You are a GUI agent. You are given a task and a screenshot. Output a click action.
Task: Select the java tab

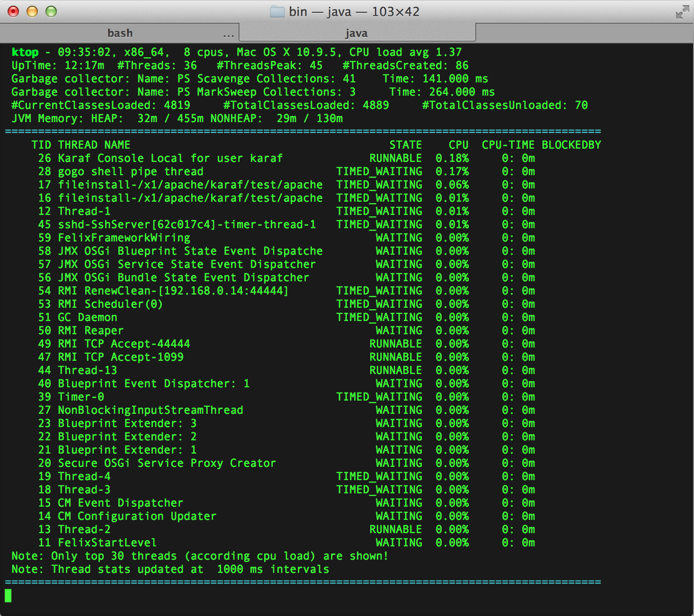pyautogui.click(x=357, y=33)
